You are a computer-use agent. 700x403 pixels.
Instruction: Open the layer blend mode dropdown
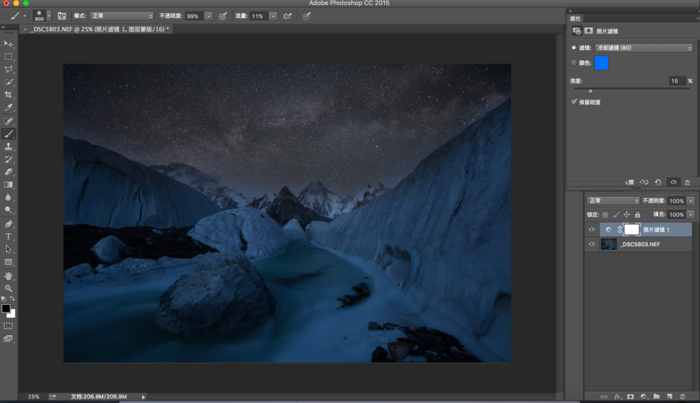(612, 201)
